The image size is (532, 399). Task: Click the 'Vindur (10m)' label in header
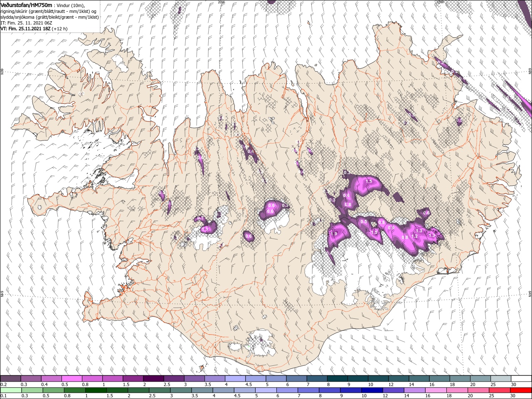click(71, 5)
